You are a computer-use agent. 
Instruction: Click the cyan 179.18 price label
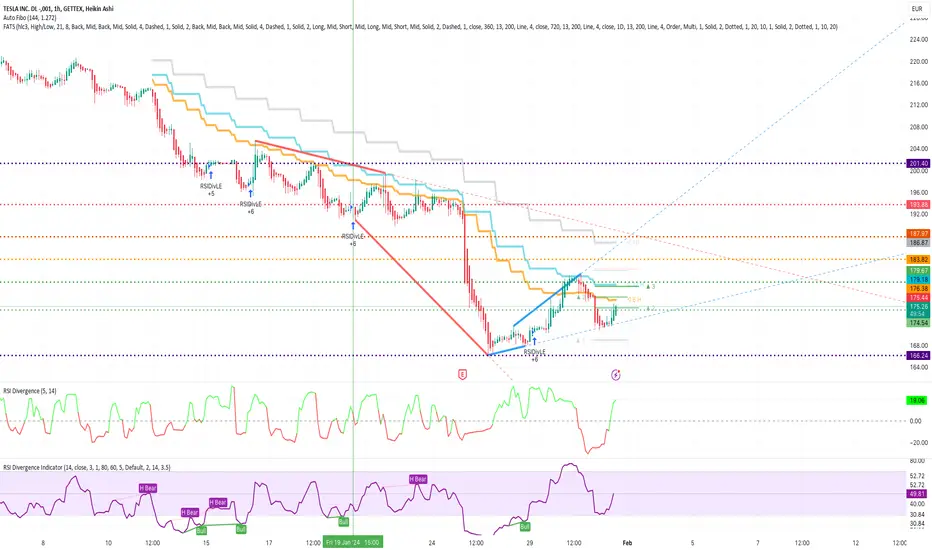pos(918,279)
